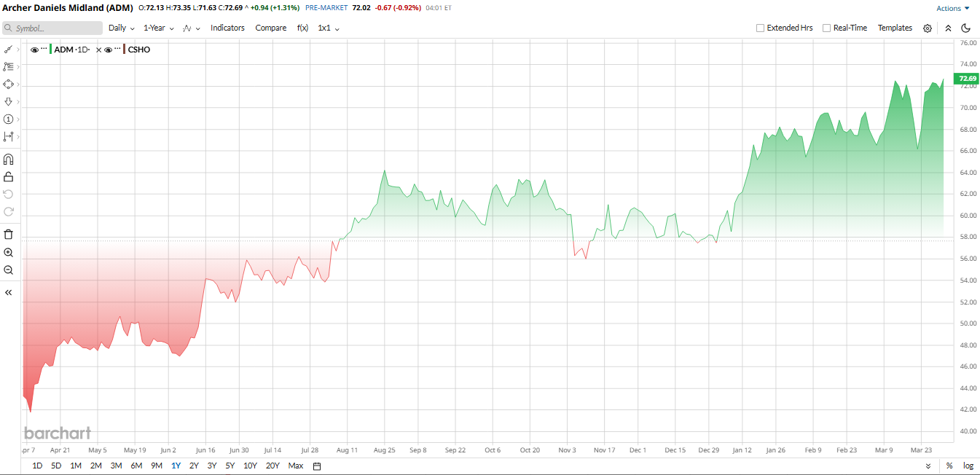Viewport: 980px width, 475px height.
Task: Click the Archer Daniels Midland (ADM) title
Action: (x=67, y=8)
